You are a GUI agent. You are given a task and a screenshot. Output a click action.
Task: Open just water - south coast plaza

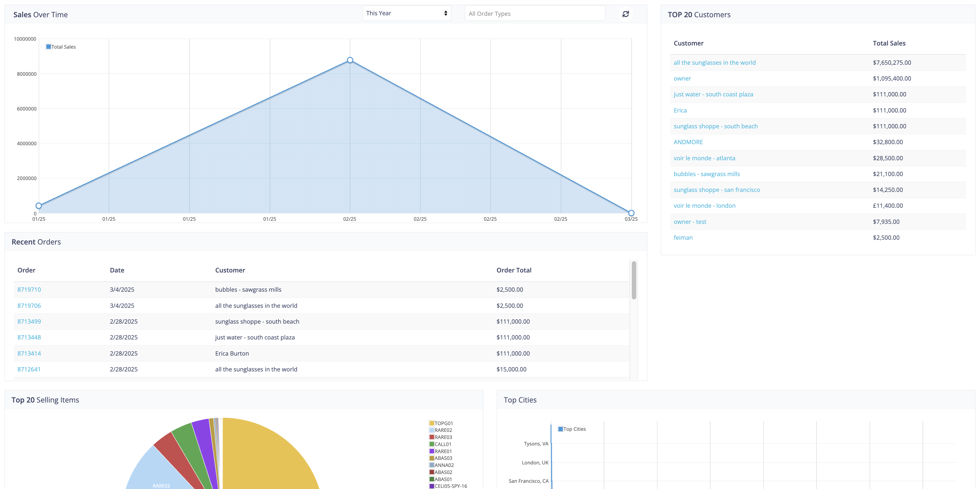pos(713,94)
